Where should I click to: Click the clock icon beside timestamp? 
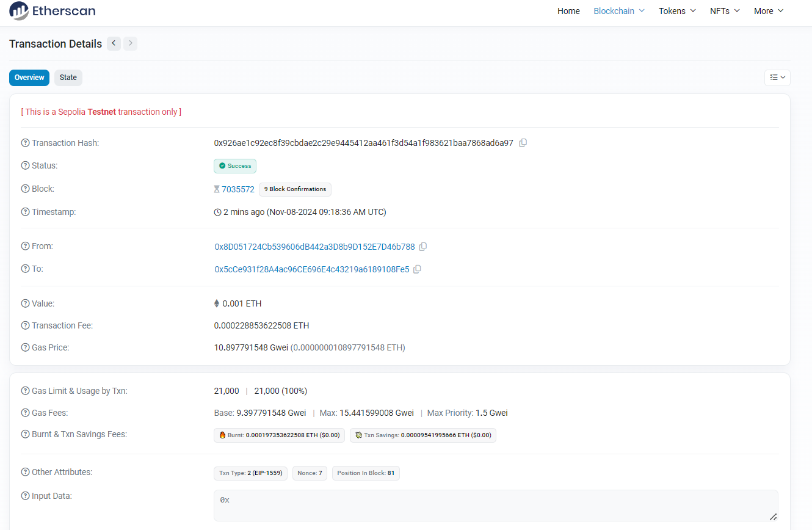217,212
